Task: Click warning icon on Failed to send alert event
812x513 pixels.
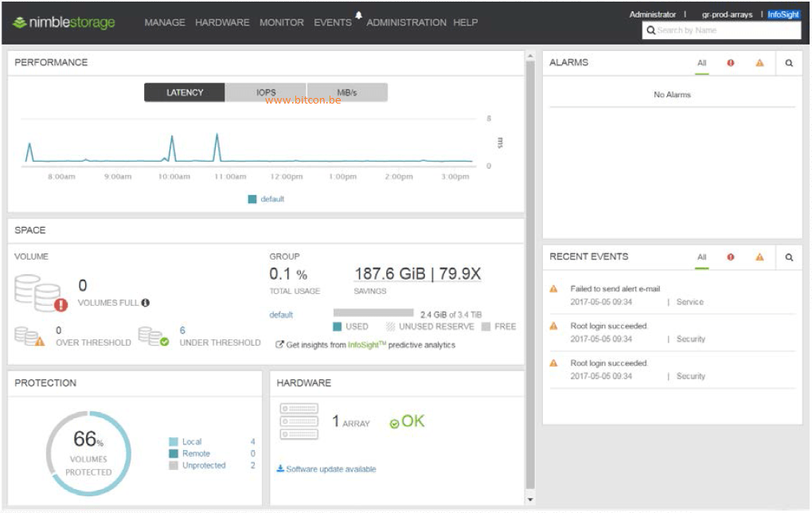Action: [553, 288]
